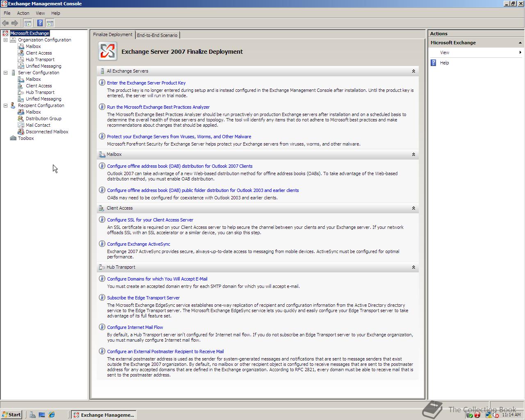Open Configure External Postmaster Recipient link

[x=165, y=352]
